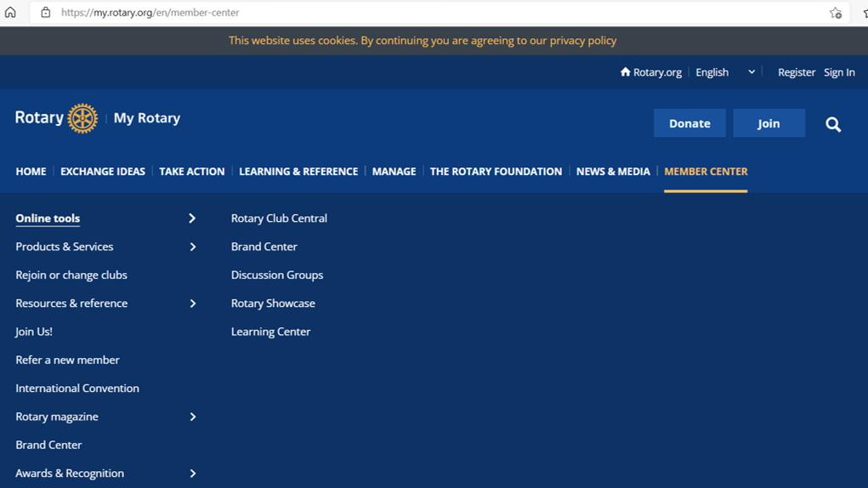This screenshot has height=488, width=868.
Task: Click the browser address bar URL
Action: pyautogui.click(x=150, y=12)
